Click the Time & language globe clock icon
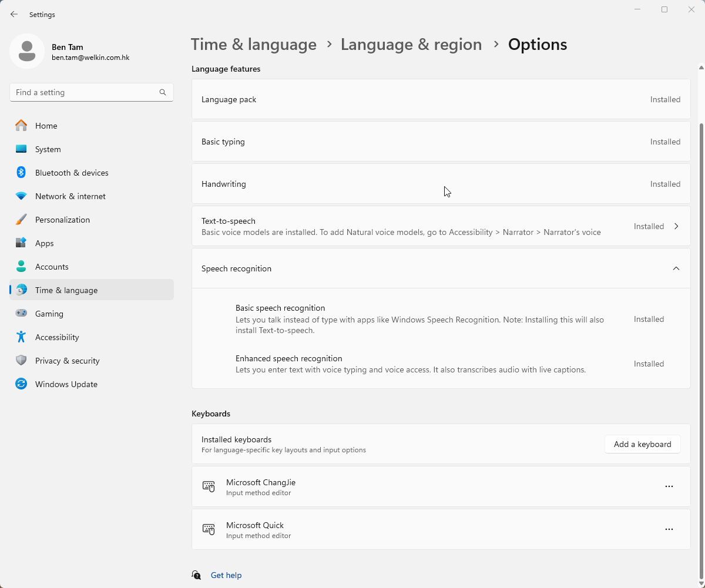 [21, 290]
